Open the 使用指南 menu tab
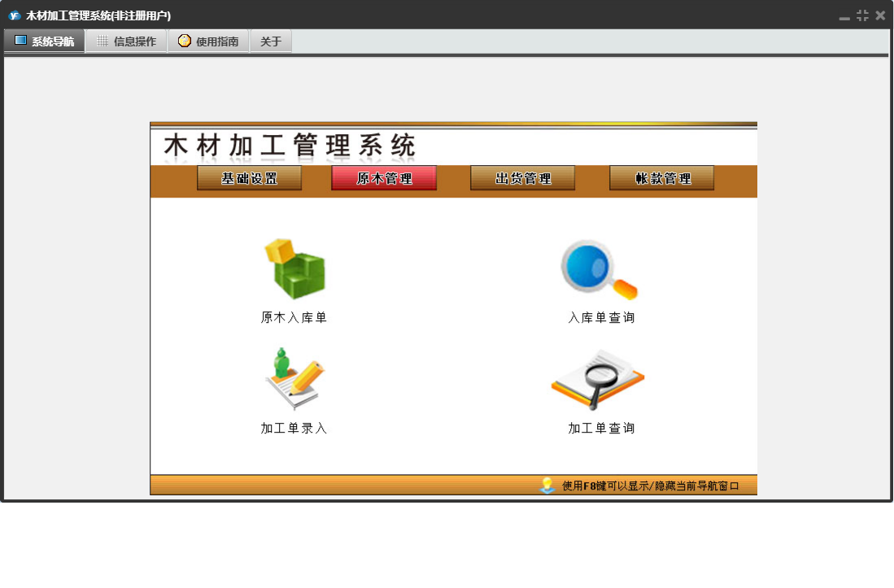This screenshot has height=588, width=894. point(209,41)
